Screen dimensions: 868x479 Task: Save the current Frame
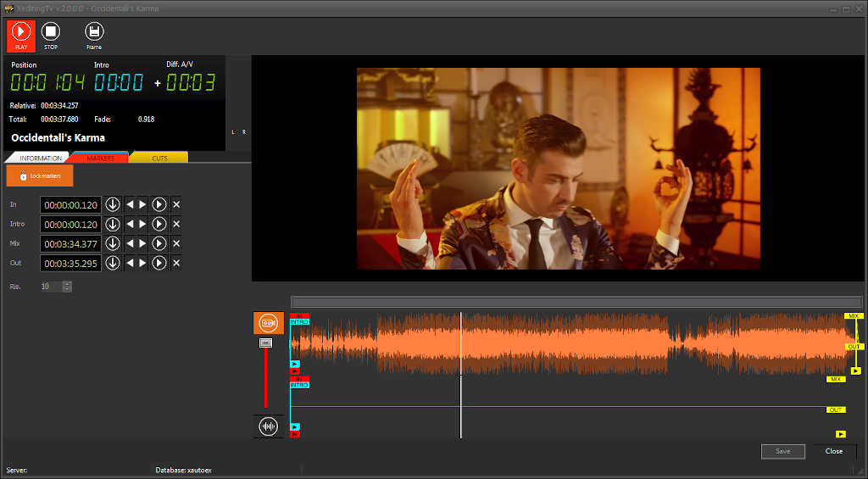click(94, 36)
